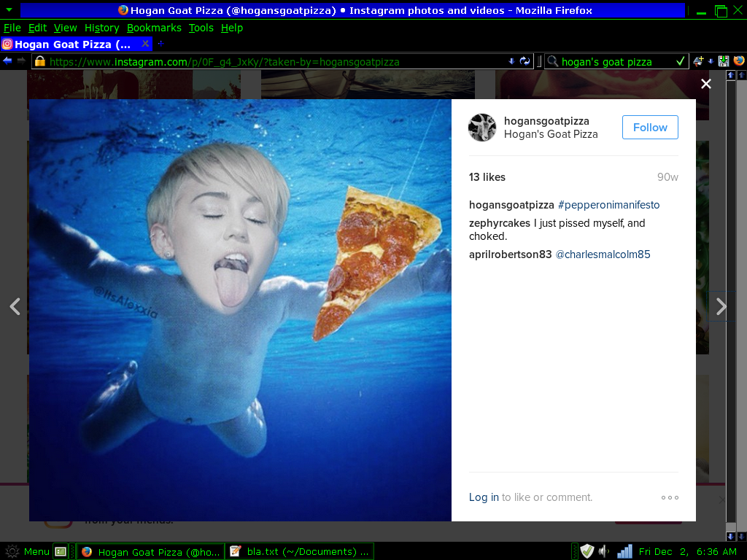The height and width of the screenshot is (560, 747).
Task: Click the show desktop icon in the taskbar
Action: (x=61, y=551)
